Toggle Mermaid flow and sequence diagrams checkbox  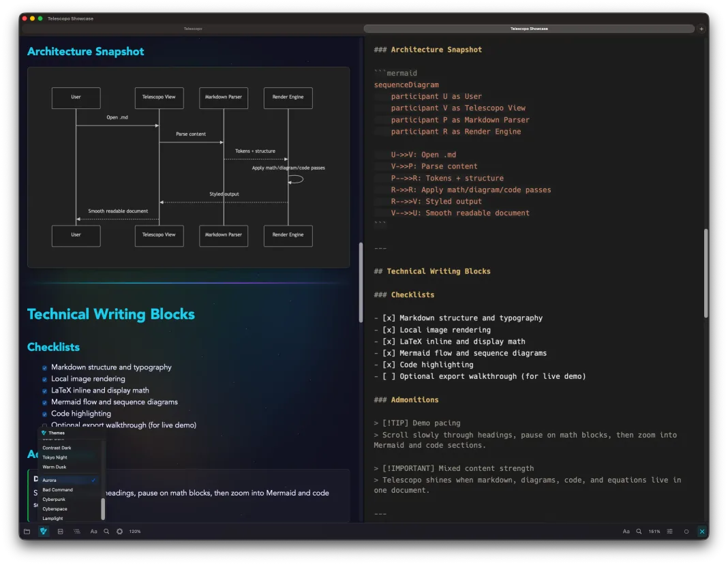click(44, 403)
